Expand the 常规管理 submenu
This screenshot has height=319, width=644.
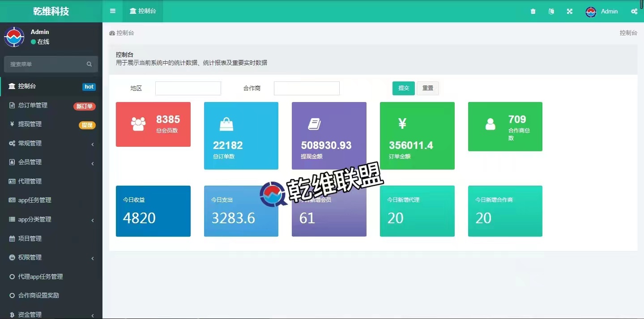click(51, 144)
